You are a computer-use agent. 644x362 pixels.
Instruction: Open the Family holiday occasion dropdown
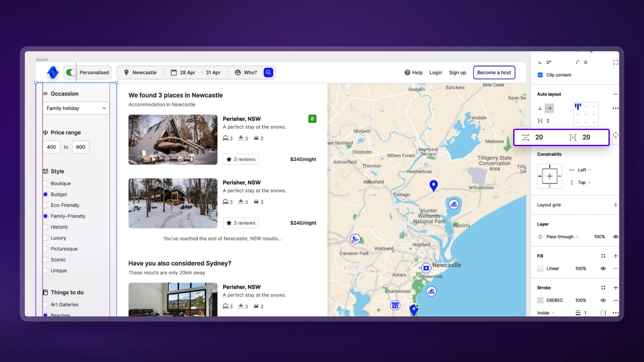[76, 108]
